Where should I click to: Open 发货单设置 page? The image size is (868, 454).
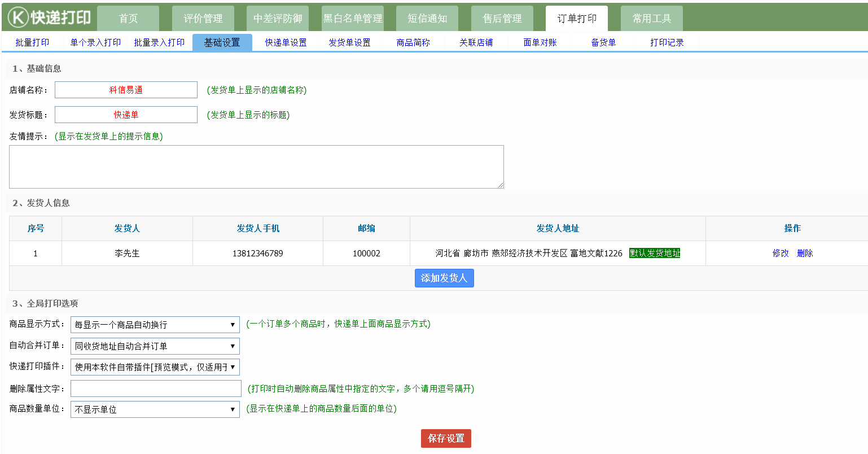tap(349, 42)
